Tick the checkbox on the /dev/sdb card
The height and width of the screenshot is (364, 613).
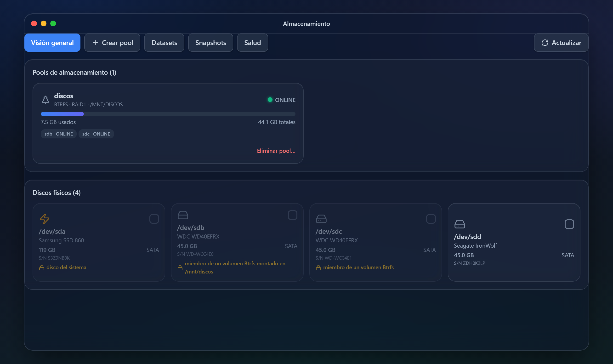point(293,215)
